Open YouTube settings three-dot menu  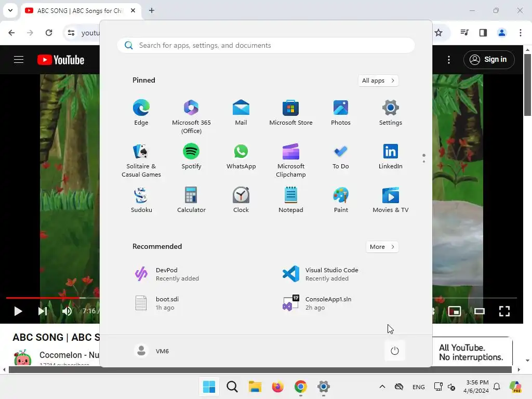449,60
